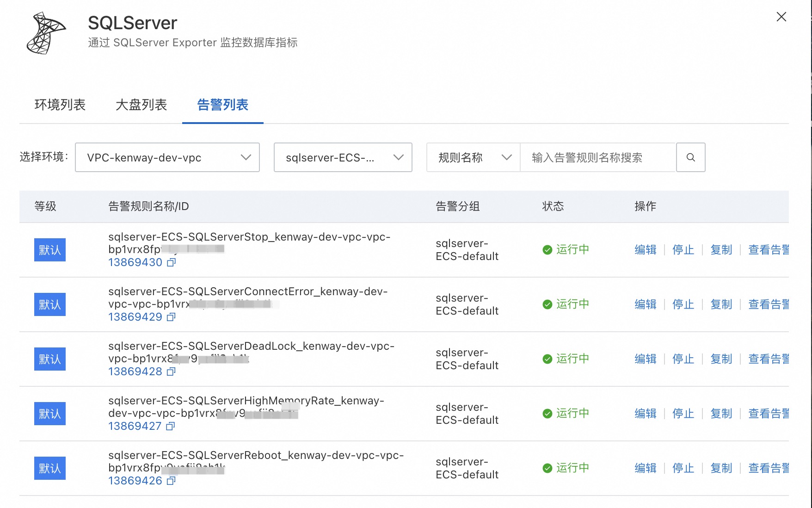This screenshot has width=812, height=508.
Task: View alerts for SQLServerHighMemoryRate rule
Action: (x=769, y=414)
